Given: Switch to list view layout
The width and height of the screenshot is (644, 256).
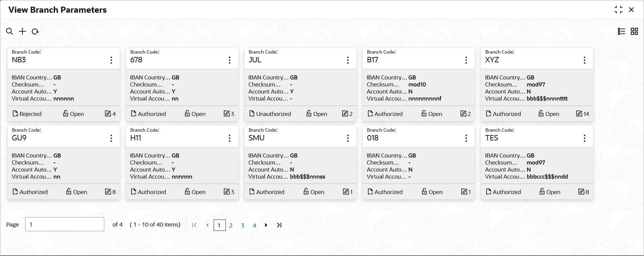Looking at the screenshot, I should pyautogui.click(x=622, y=31).
